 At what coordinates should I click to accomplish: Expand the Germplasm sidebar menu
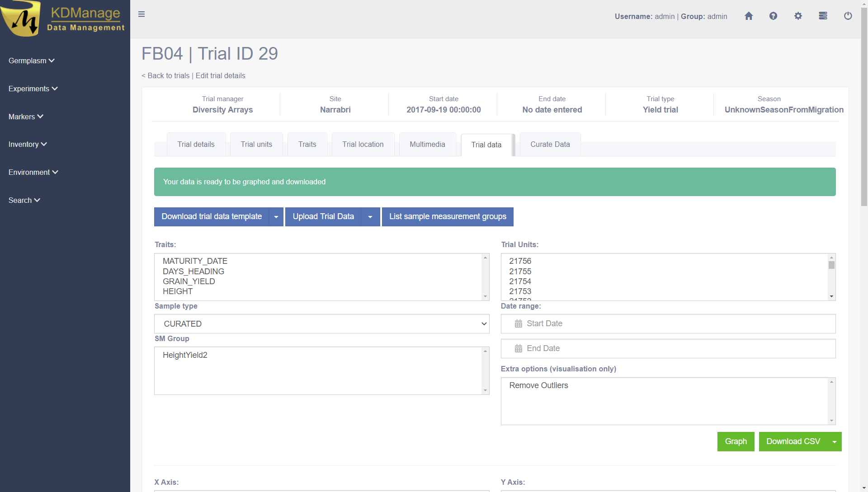31,61
